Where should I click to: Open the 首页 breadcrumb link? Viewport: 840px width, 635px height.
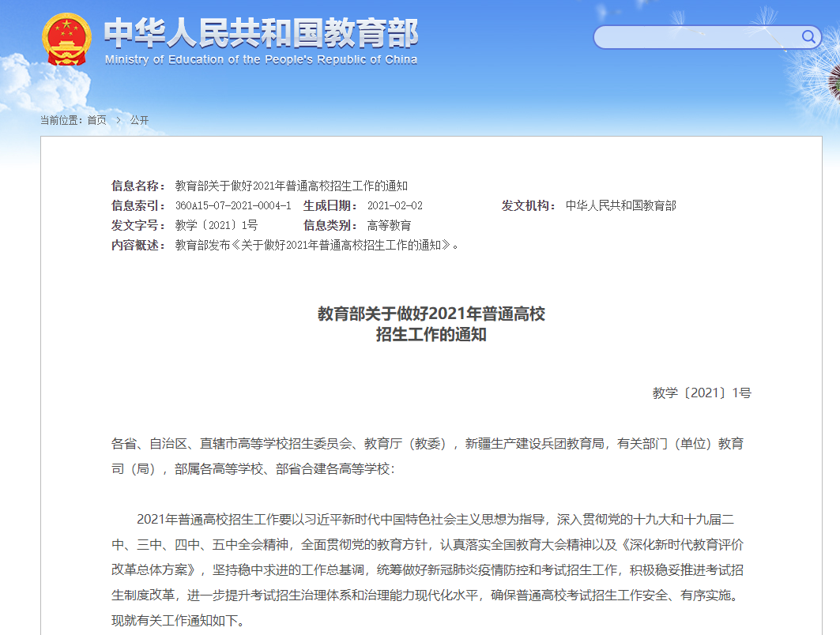[96, 120]
